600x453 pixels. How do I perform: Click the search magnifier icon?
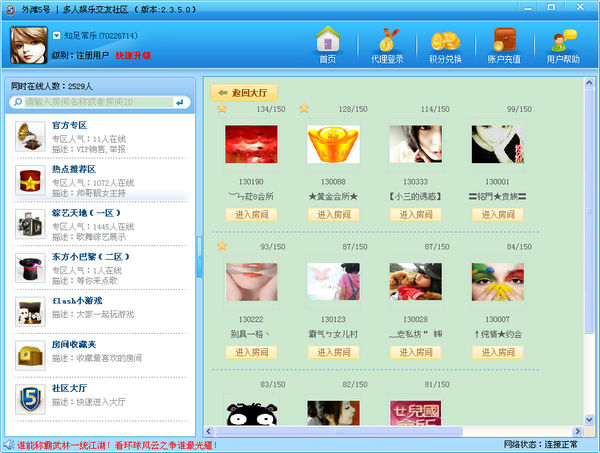[18, 102]
